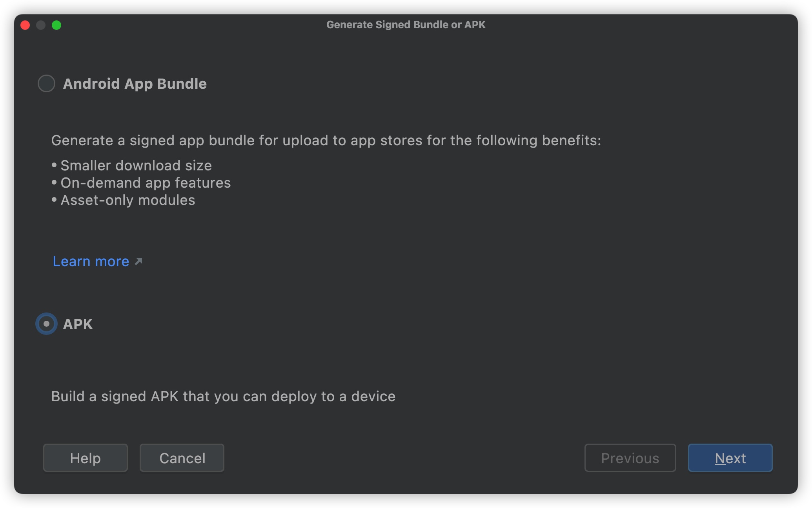Image resolution: width=812 pixels, height=508 pixels.
Task: Click the 'Asset-only modules' bullet text
Action: click(x=127, y=200)
